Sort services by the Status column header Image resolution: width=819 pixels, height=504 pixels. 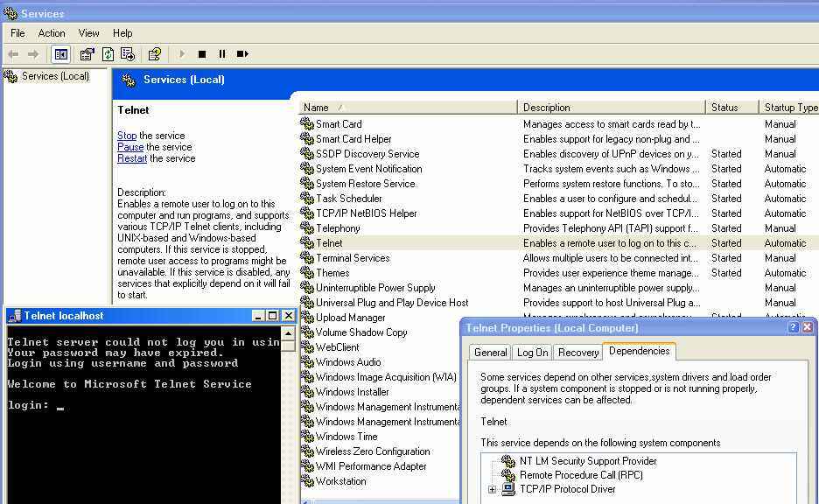point(731,107)
